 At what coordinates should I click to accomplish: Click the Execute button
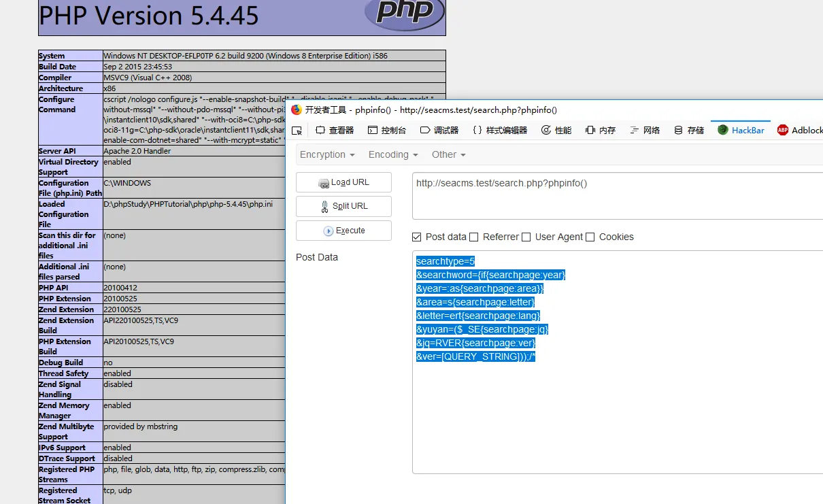(x=343, y=231)
